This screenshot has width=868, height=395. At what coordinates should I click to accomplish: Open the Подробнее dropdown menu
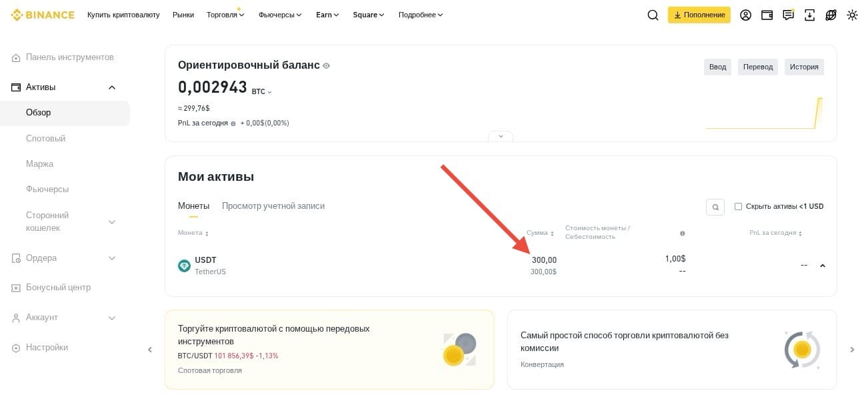(x=421, y=15)
